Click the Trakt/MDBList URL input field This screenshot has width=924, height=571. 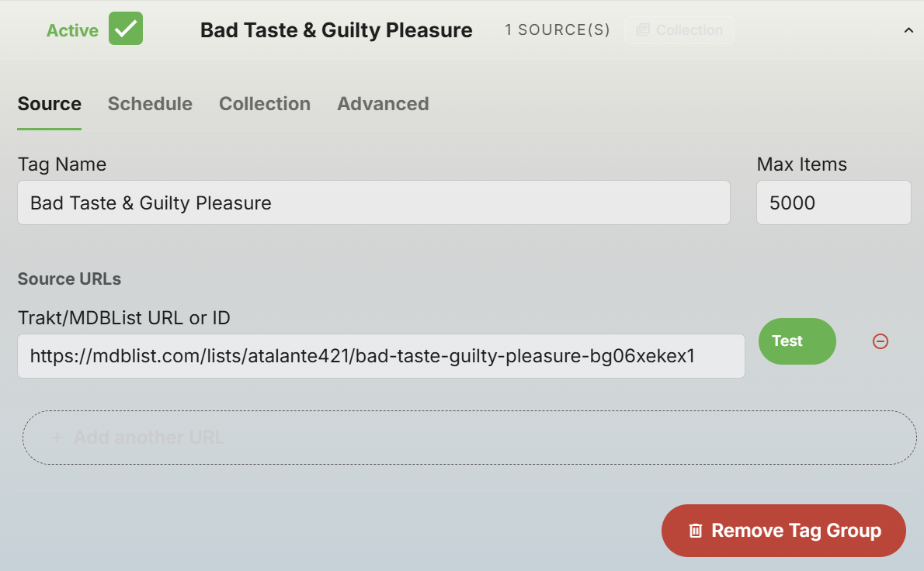click(x=380, y=356)
